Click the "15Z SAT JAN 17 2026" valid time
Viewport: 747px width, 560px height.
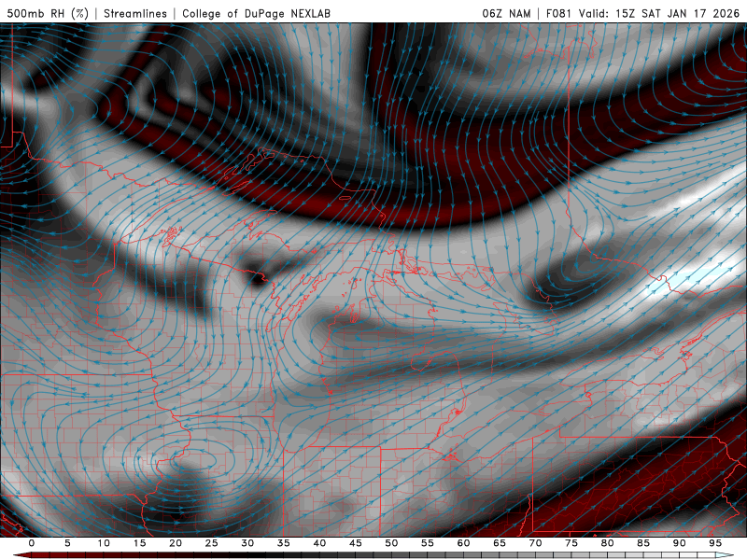[x=678, y=13]
